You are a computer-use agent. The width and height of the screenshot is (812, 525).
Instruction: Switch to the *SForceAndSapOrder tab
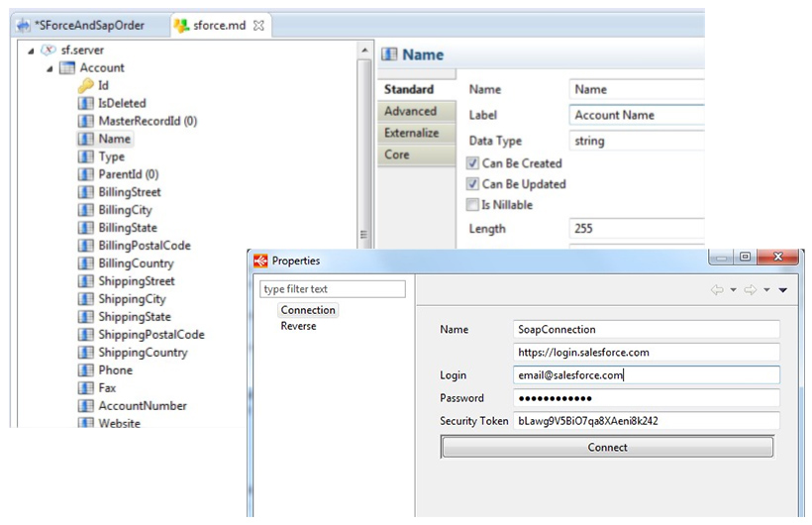click(x=89, y=26)
